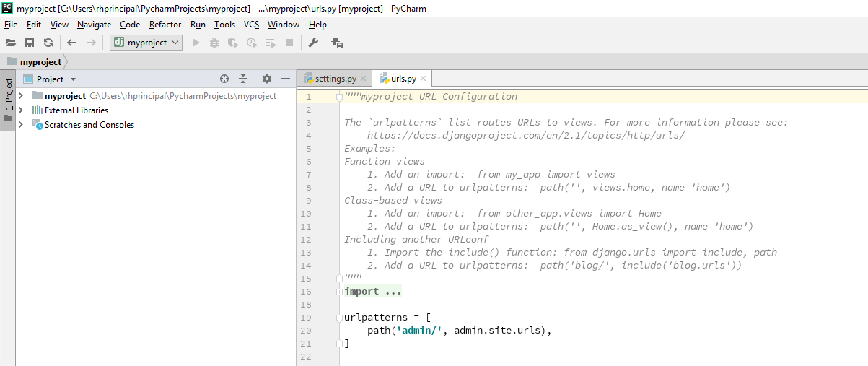Image resolution: width=868 pixels, height=366 pixels.
Task: Switch to the urls.py editor tab
Action: tap(403, 79)
